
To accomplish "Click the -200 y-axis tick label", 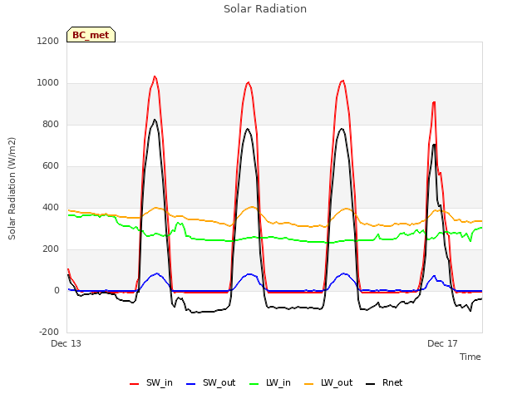I will tap(49, 332).
